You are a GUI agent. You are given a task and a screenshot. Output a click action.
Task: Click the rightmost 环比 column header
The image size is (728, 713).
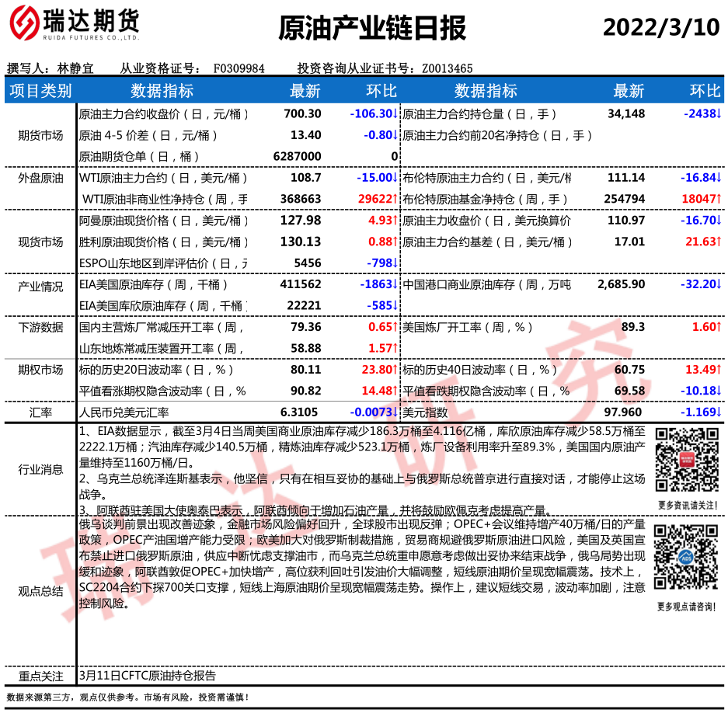click(x=705, y=92)
